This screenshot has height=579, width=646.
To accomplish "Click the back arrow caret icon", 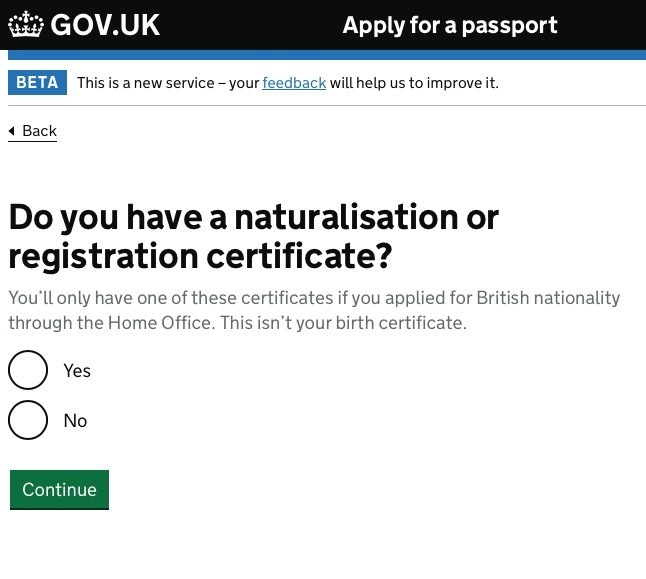I will point(12,131).
